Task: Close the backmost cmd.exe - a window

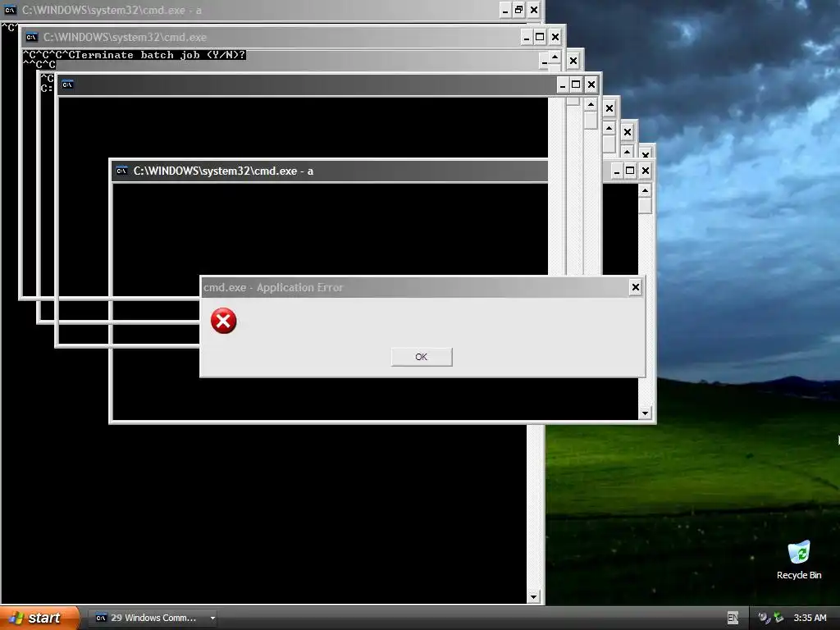Action: pos(533,10)
